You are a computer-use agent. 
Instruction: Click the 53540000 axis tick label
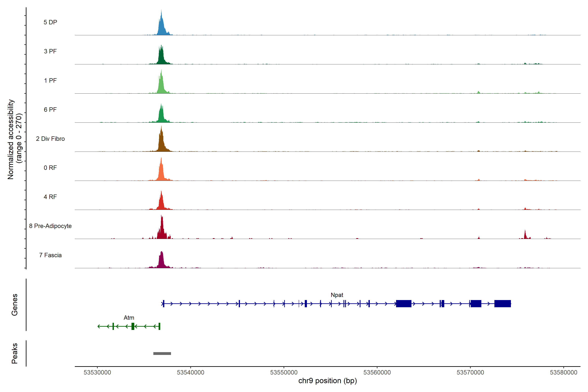pos(190,373)
